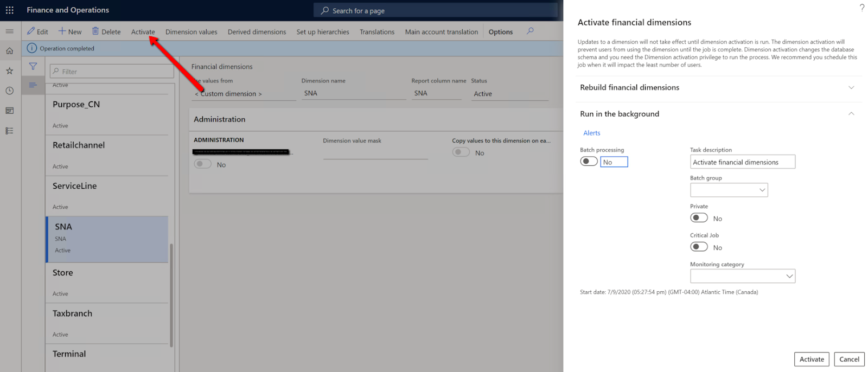Click Finance and Operations title
Screen dimensions: 868x372
point(68,10)
